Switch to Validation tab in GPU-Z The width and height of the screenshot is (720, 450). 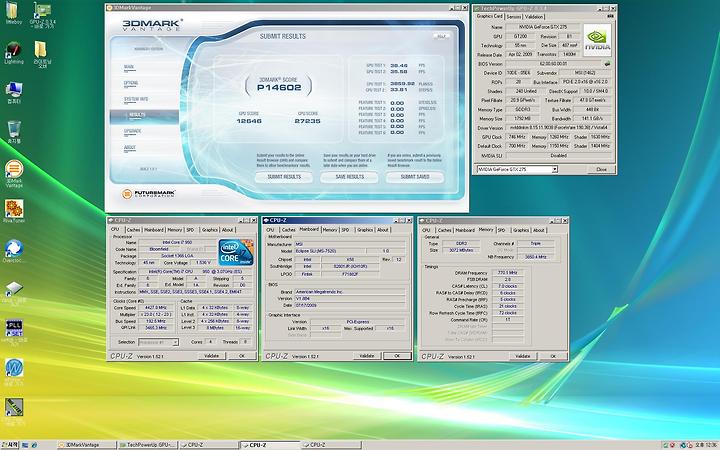point(534,17)
